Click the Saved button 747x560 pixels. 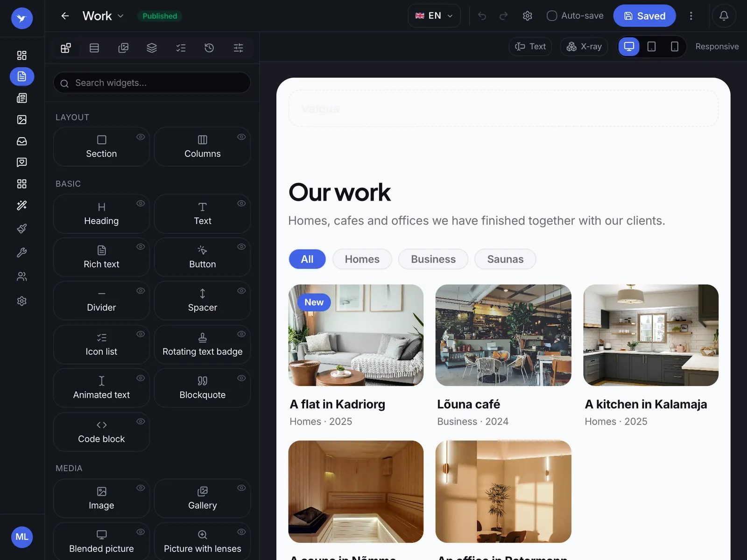click(644, 16)
